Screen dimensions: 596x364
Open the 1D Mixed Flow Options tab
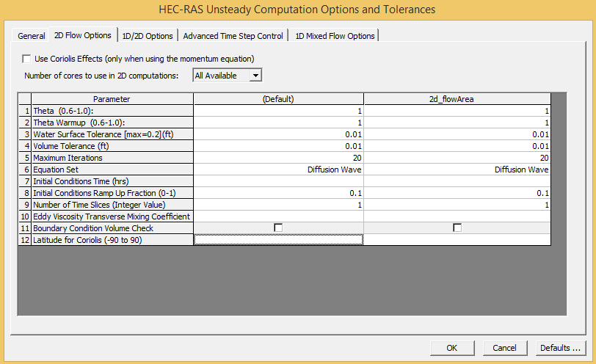(x=335, y=36)
